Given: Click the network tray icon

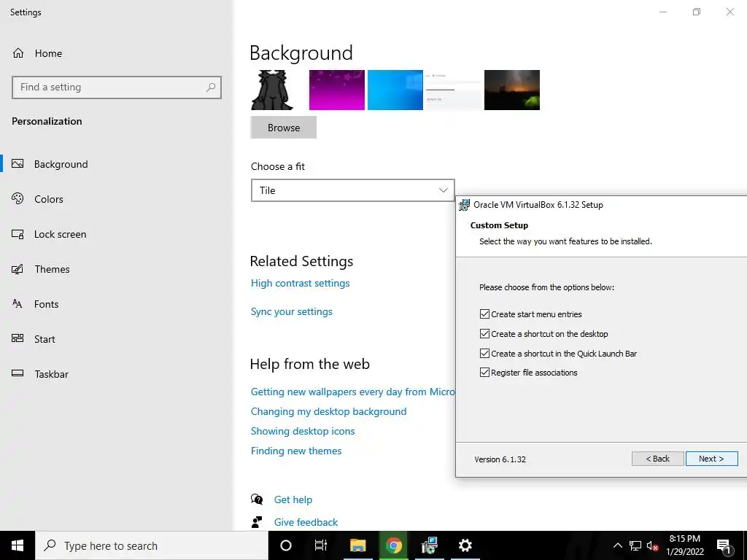Looking at the screenshot, I should tap(635, 545).
